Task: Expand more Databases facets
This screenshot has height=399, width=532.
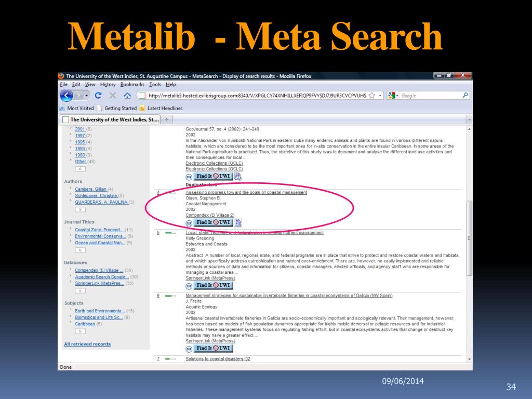Action: [x=80, y=291]
